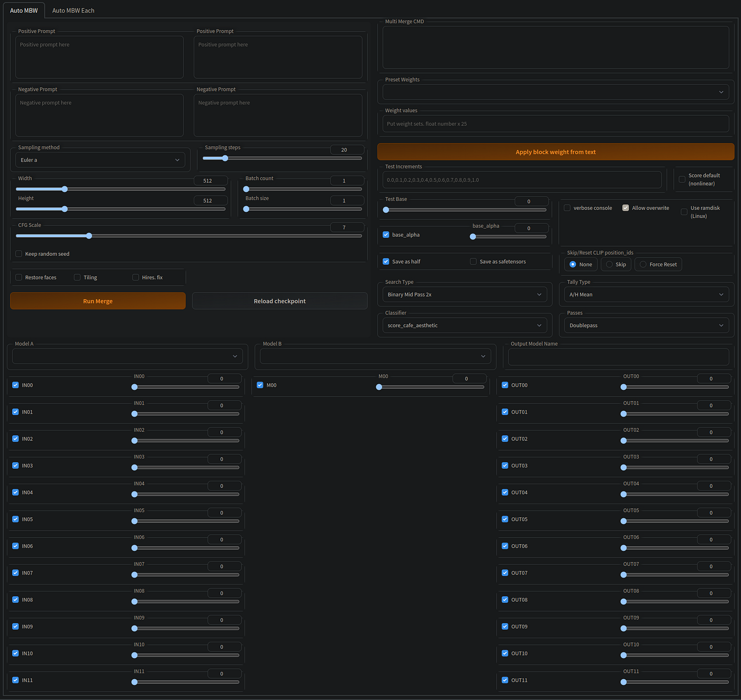
Task: Switch to the Auto MBW Each tab
Action: pos(73,11)
